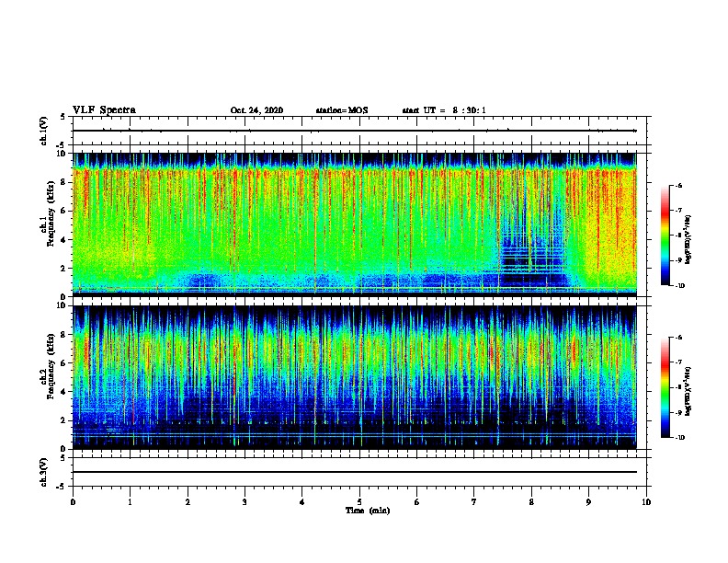The image size is (728, 563).
Task: Click the ch.1 voltage waveform trace
Action: 355,131
